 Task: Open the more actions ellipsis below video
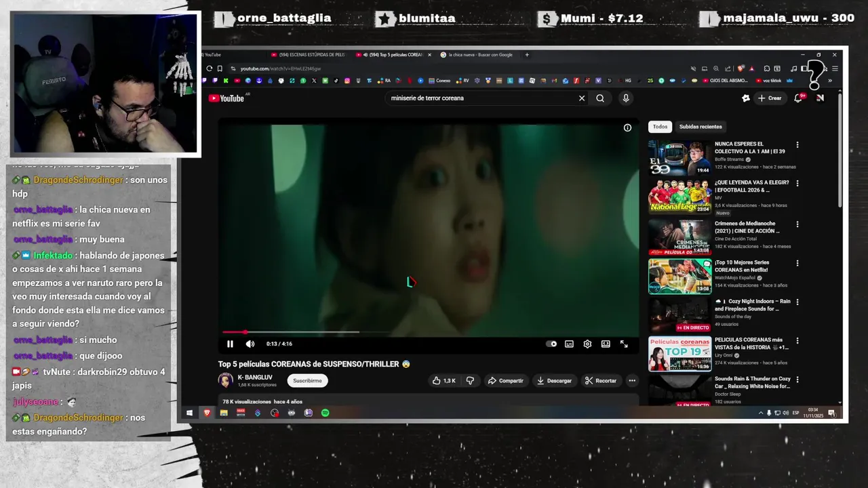(632, 381)
